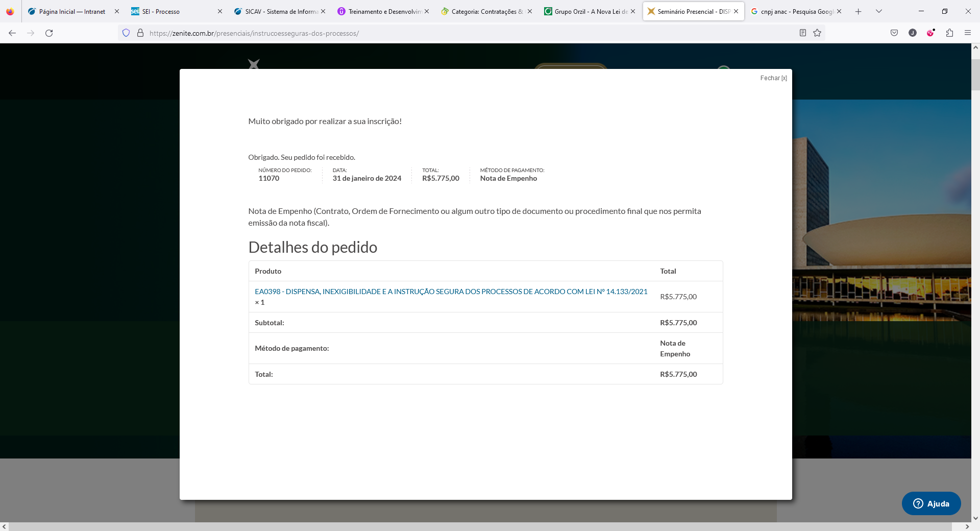Expand the list all tabs chevron

(x=879, y=11)
